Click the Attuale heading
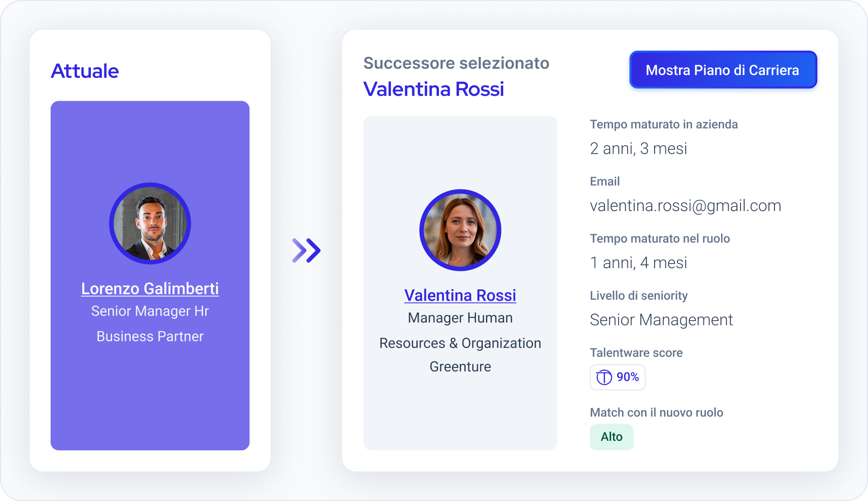 pos(85,71)
